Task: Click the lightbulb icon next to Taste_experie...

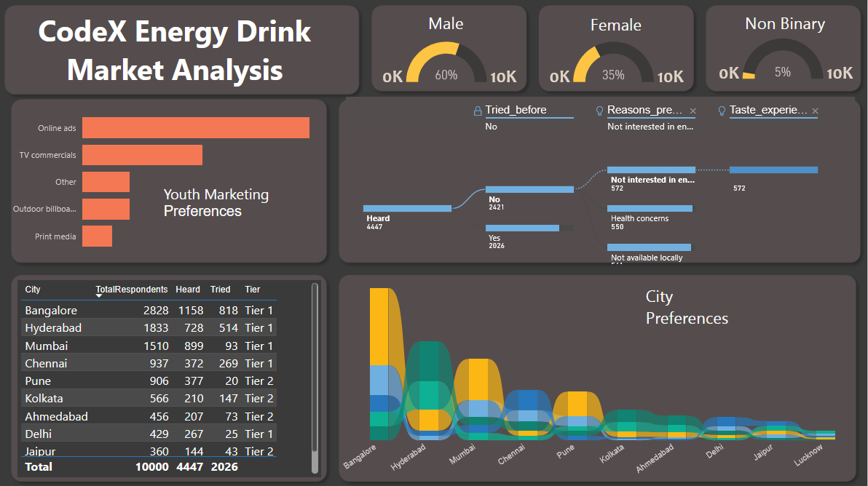Action: click(722, 111)
